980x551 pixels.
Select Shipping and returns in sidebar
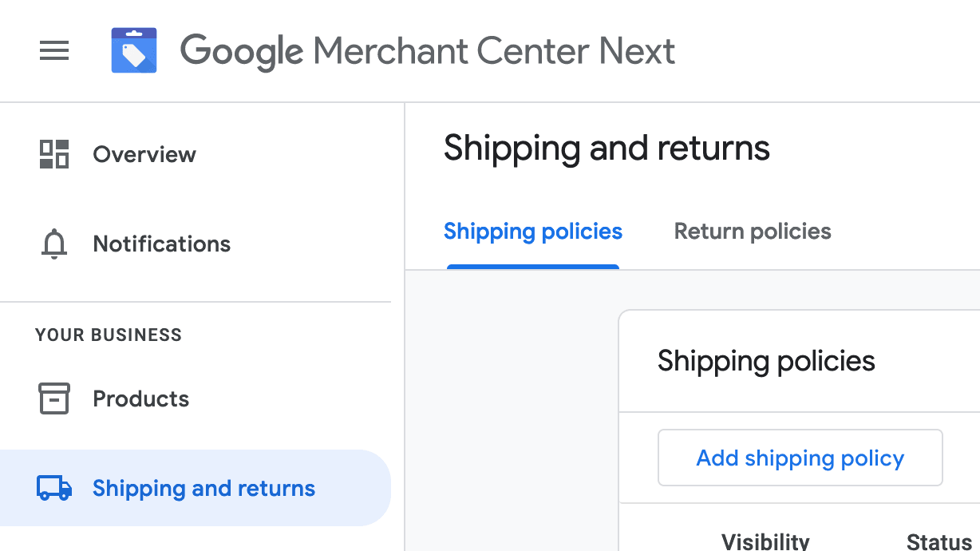204,487
